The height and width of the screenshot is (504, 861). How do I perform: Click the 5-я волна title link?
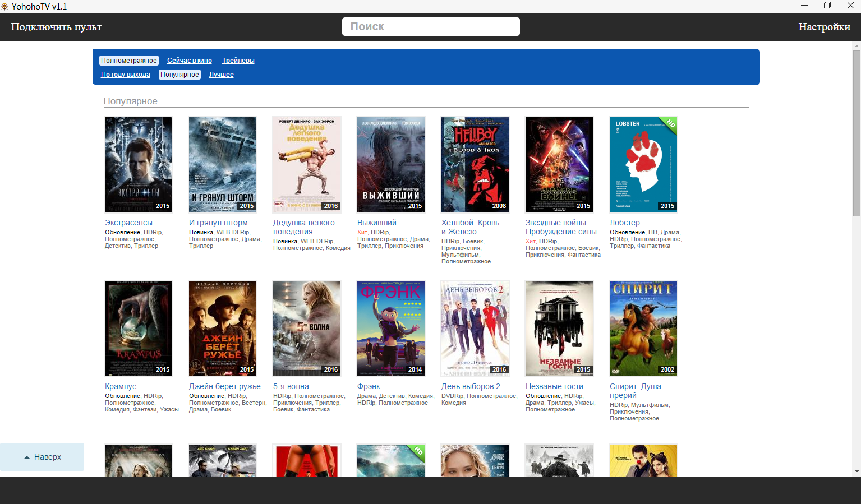click(291, 386)
